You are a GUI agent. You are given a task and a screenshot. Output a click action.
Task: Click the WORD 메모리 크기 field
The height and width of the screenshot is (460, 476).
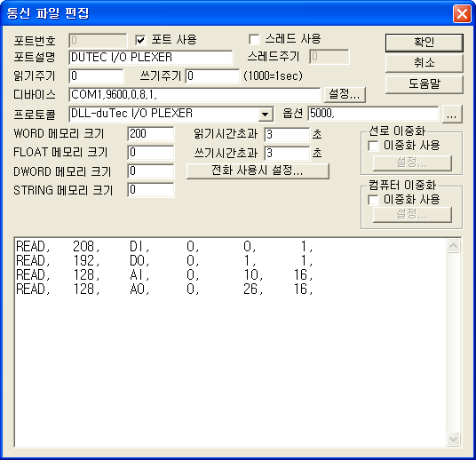[151, 134]
